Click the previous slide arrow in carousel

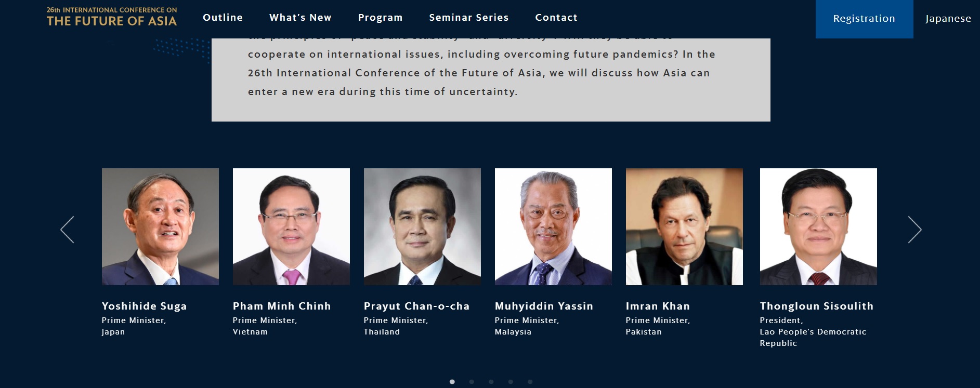68,230
